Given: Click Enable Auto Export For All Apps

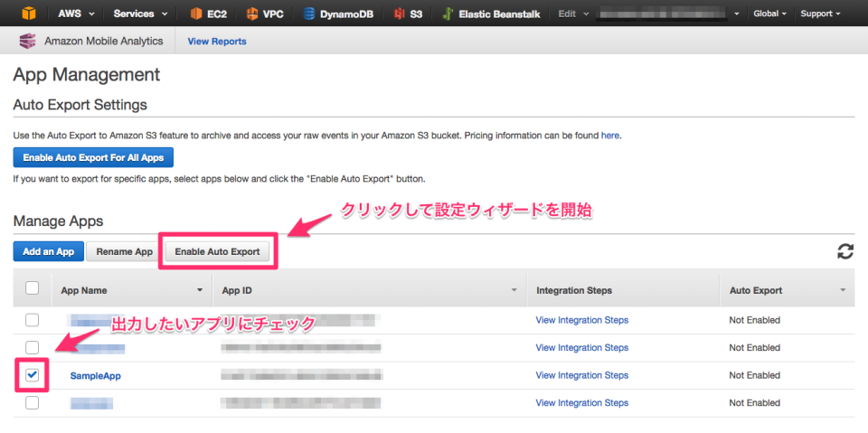Looking at the screenshot, I should click(93, 158).
